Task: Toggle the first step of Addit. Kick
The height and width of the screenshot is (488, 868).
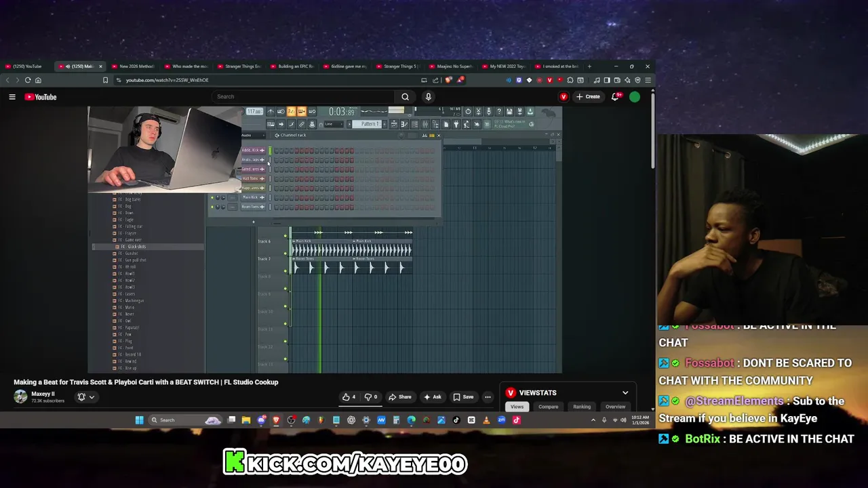Action: [x=277, y=150]
